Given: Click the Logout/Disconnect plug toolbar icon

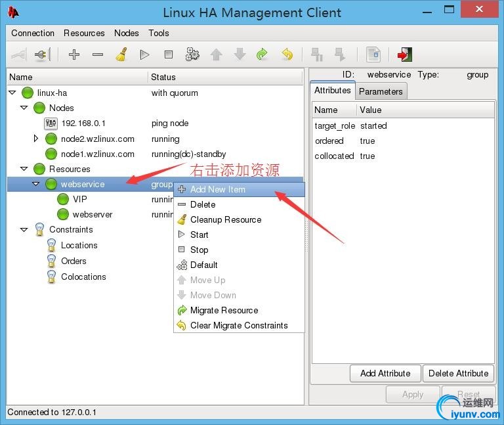Looking at the screenshot, I should coord(43,55).
